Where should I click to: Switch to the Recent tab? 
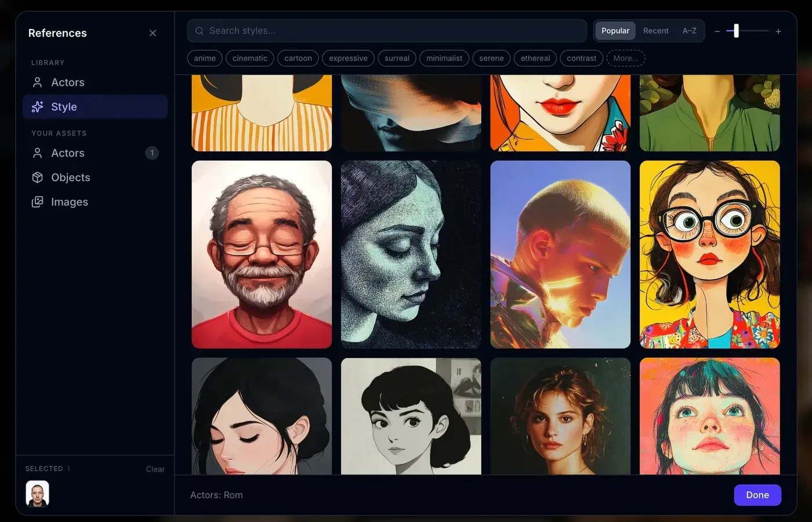[655, 30]
